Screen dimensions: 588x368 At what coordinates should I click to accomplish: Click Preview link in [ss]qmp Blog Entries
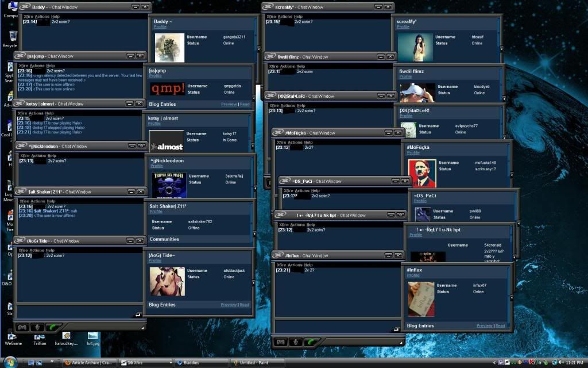tap(229, 104)
